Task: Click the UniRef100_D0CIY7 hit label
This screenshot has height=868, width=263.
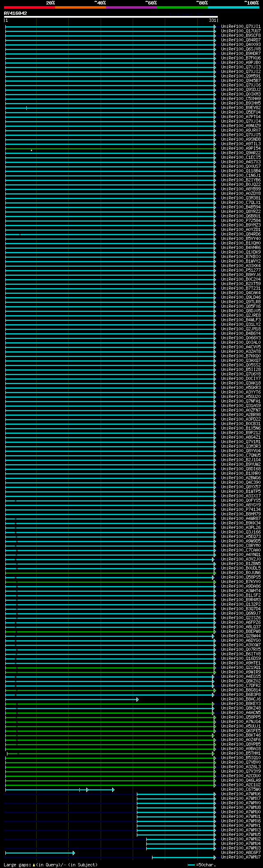Action: [x=241, y=378]
